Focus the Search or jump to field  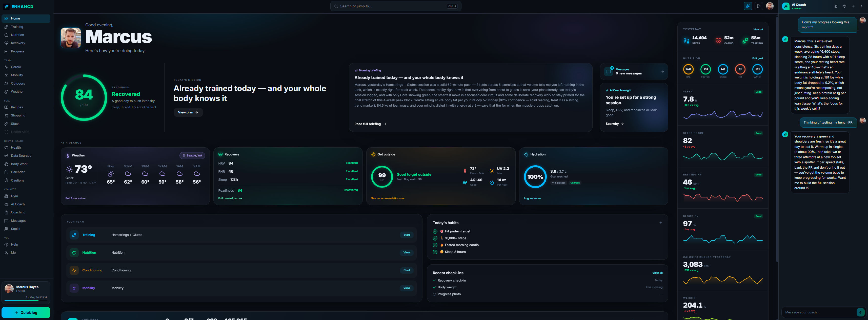coord(396,6)
